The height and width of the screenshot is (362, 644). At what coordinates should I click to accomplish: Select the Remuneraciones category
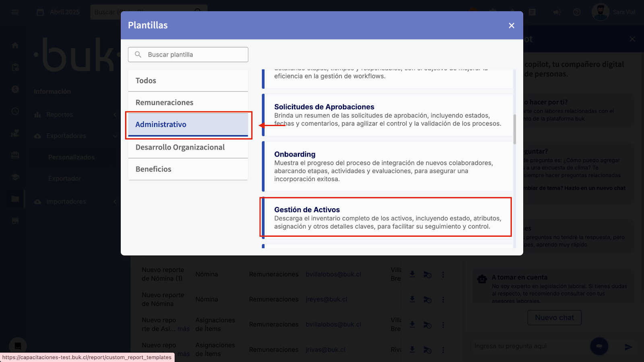(x=188, y=103)
